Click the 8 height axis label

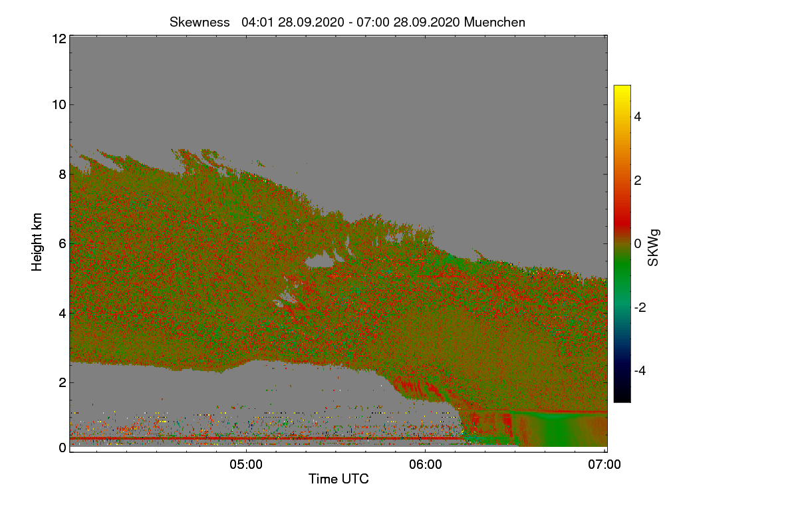(62, 174)
